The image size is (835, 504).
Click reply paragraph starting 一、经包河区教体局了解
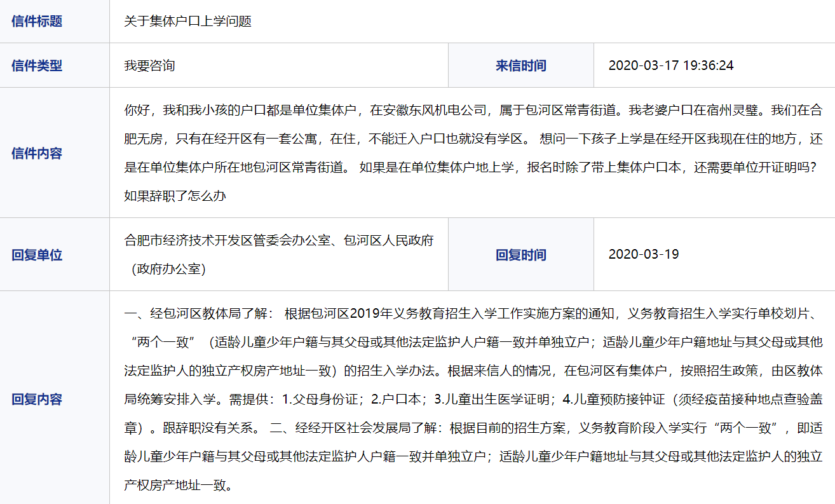[473, 399]
